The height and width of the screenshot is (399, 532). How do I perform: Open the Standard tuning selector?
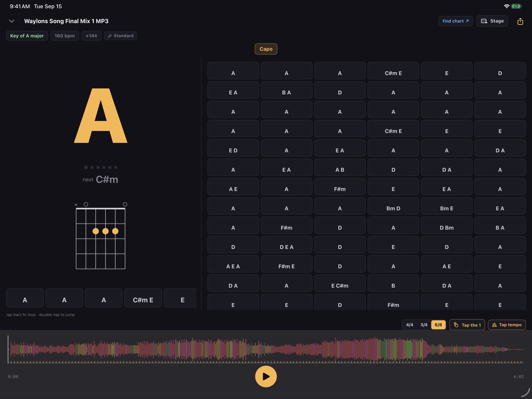coord(120,36)
